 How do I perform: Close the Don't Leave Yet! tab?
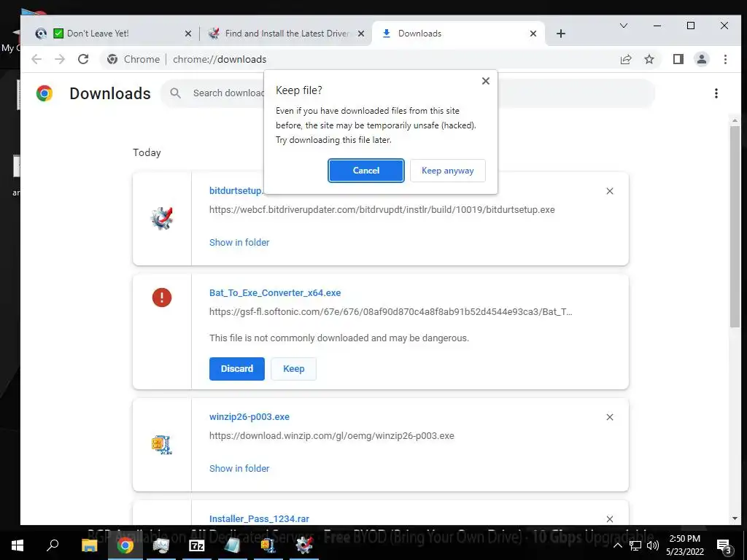pyautogui.click(x=187, y=34)
